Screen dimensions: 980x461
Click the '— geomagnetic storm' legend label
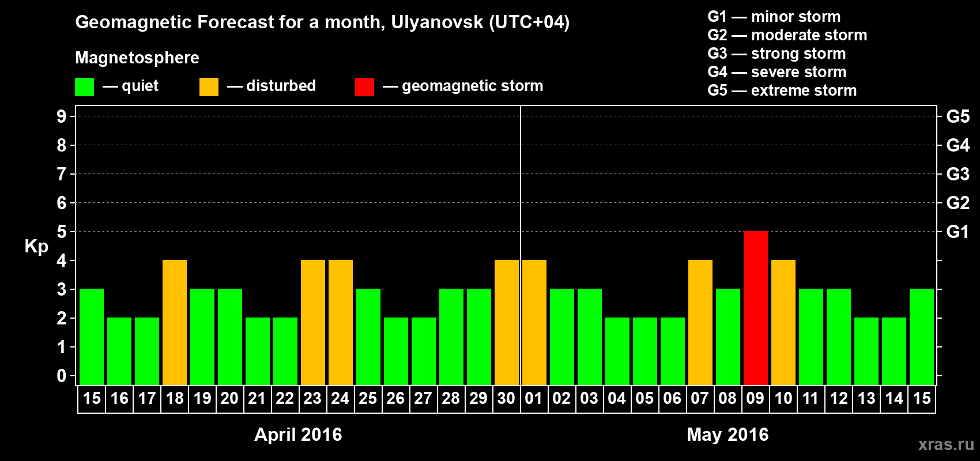point(463,86)
